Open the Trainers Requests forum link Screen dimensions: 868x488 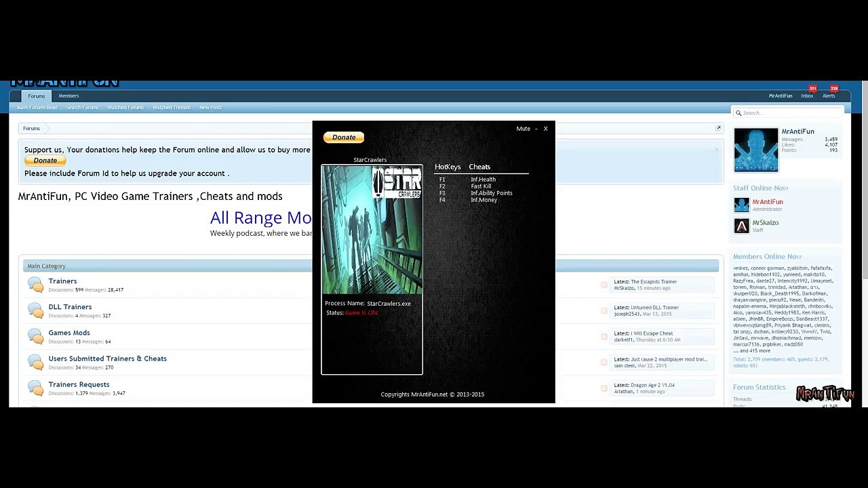79,384
